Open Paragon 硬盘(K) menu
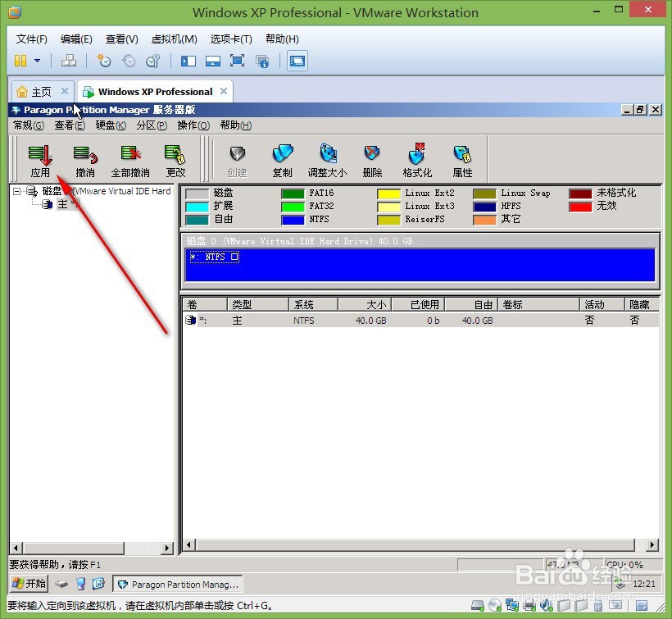The width and height of the screenshot is (672, 619). click(x=111, y=125)
